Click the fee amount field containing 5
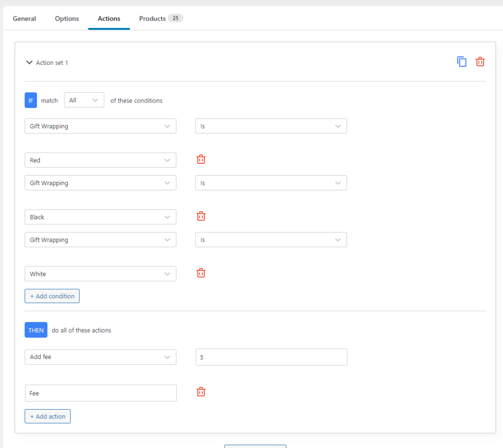503x448 pixels. point(271,357)
